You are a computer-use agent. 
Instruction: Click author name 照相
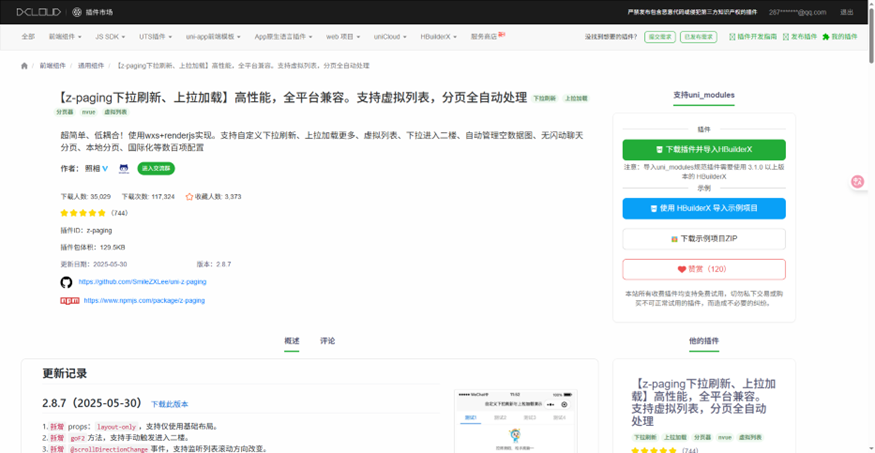[92, 168]
